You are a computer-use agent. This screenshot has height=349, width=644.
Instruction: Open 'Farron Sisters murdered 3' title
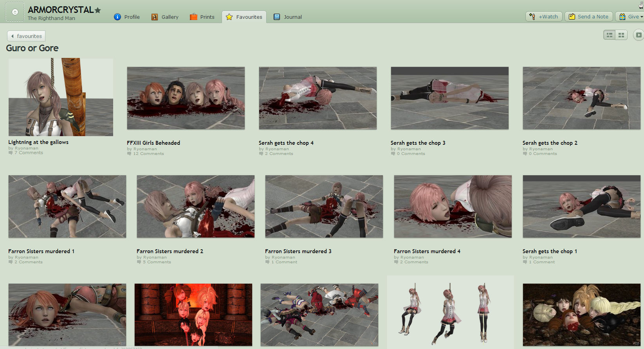[x=298, y=251]
